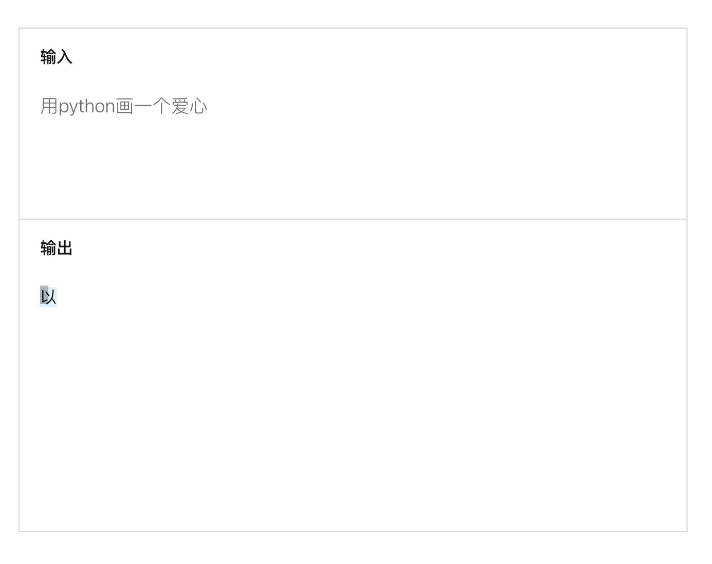Click the 一个 characters in the prompt

(x=152, y=106)
